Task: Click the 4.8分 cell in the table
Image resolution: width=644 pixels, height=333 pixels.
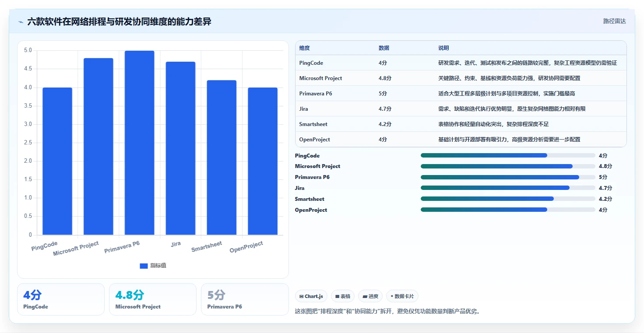Action: pos(385,78)
